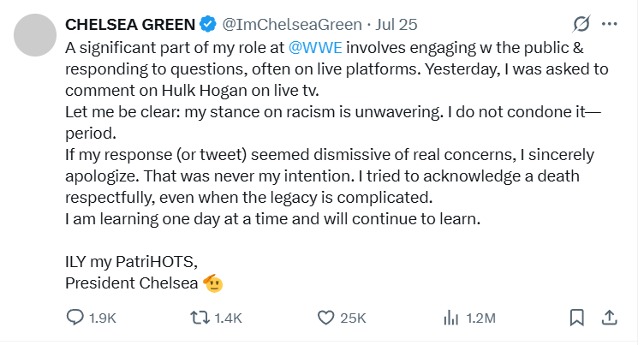644x345 pixels.
Task: Open the three-dot more options menu
Action: [x=610, y=23]
